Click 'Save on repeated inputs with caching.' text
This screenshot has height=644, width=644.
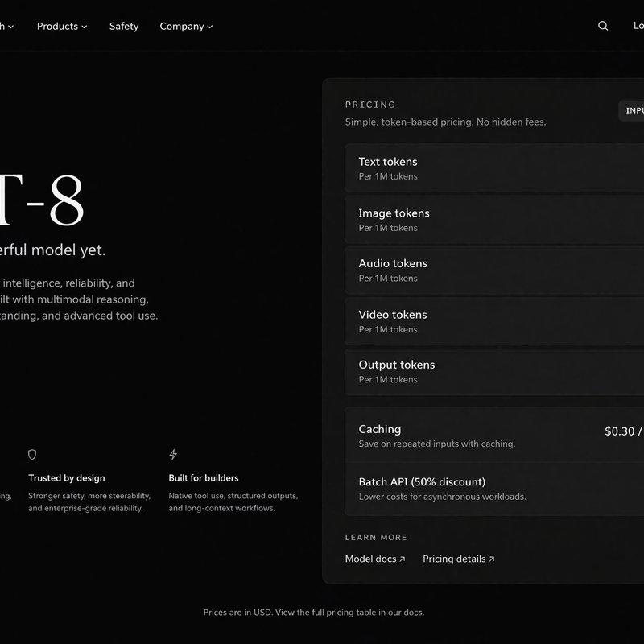tap(436, 444)
